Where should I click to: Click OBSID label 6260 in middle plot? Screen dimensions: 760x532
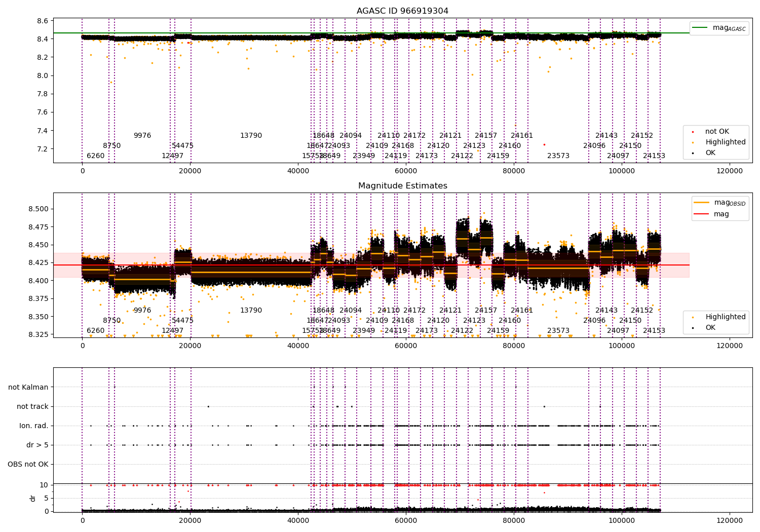(x=96, y=331)
